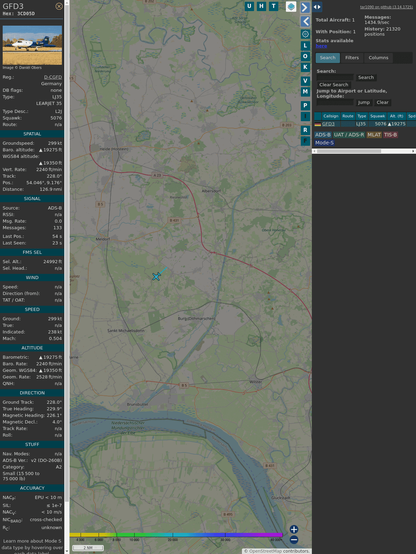Click the Clear Search button
Screen dimensions: 416x554
pyautogui.click(x=334, y=85)
